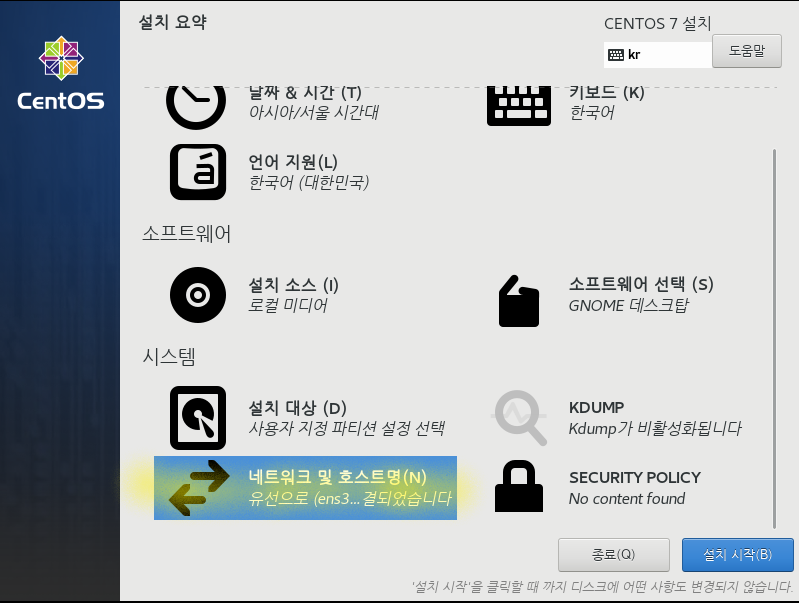799x603 pixels.
Task: Open the 언어 지원 language icon
Action: pyautogui.click(x=198, y=172)
